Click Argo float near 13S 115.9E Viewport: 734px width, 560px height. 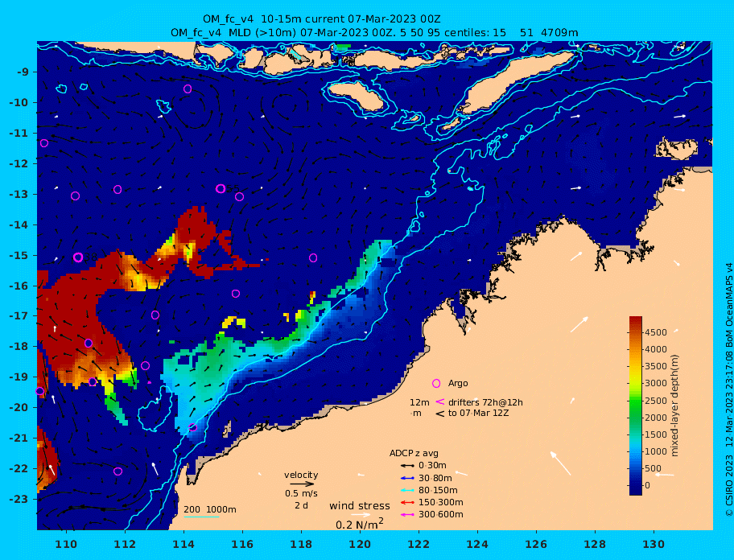(x=239, y=197)
